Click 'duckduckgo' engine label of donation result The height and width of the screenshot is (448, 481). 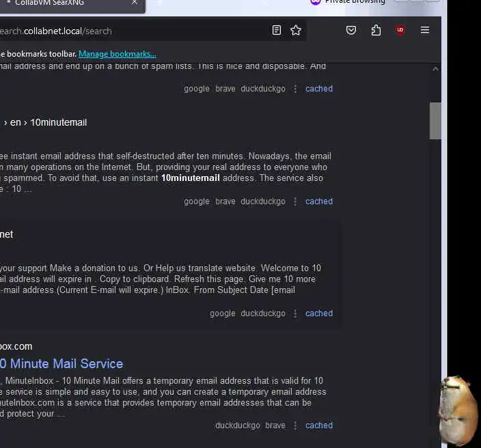(x=263, y=313)
